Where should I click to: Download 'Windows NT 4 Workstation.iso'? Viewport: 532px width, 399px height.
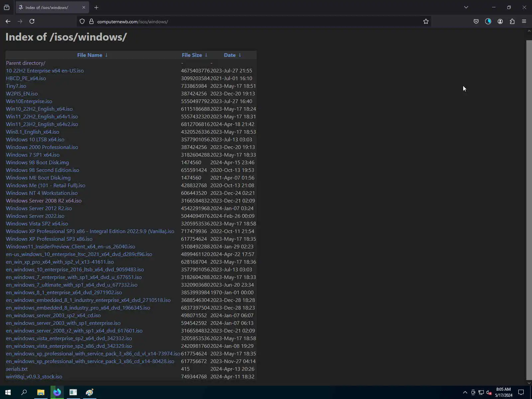pyautogui.click(x=42, y=193)
